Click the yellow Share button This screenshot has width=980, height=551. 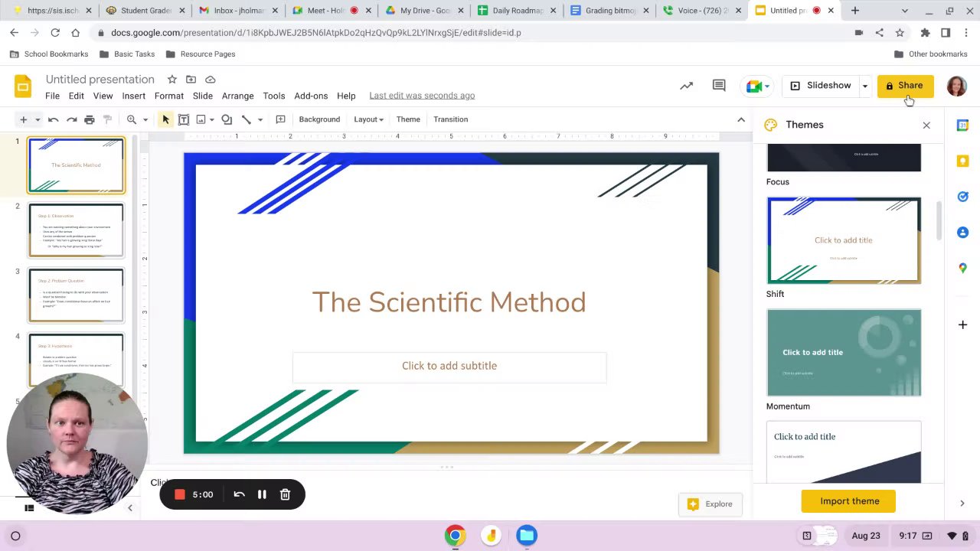click(x=905, y=86)
